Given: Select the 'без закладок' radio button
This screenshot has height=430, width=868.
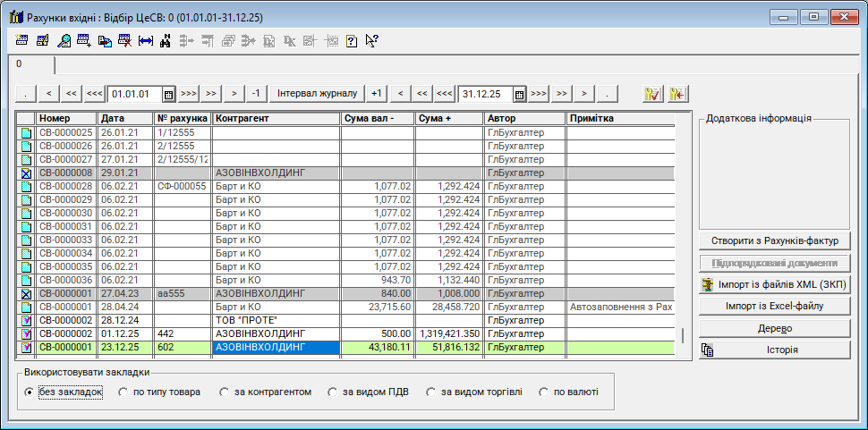Looking at the screenshot, I should 30,392.
